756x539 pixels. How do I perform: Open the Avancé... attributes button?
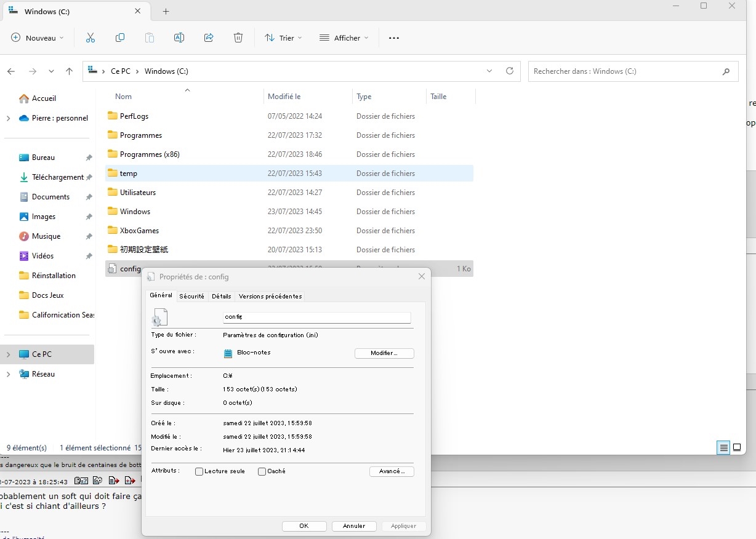pos(392,471)
